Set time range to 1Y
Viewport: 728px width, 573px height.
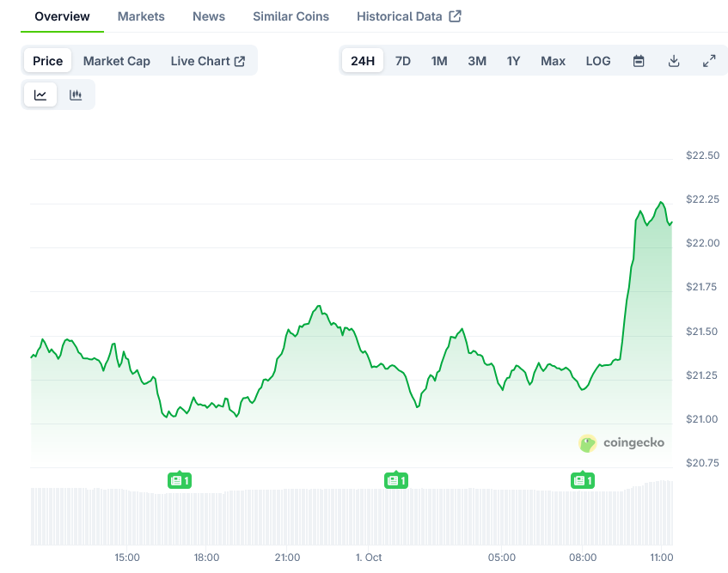click(x=513, y=61)
